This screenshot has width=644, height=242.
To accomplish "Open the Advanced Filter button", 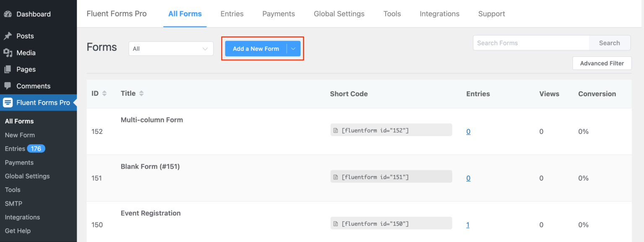I will [x=602, y=63].
